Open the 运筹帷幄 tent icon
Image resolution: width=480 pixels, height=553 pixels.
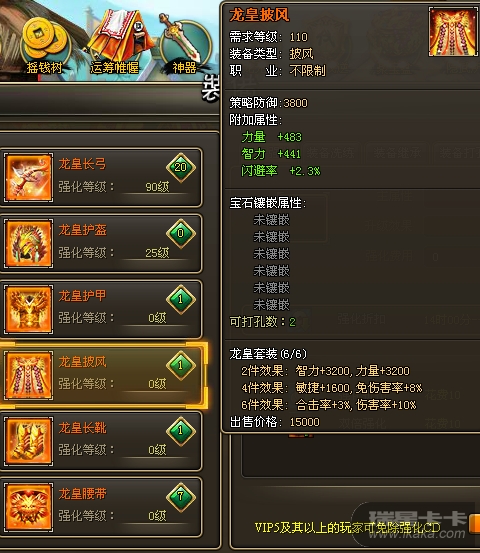115,42
